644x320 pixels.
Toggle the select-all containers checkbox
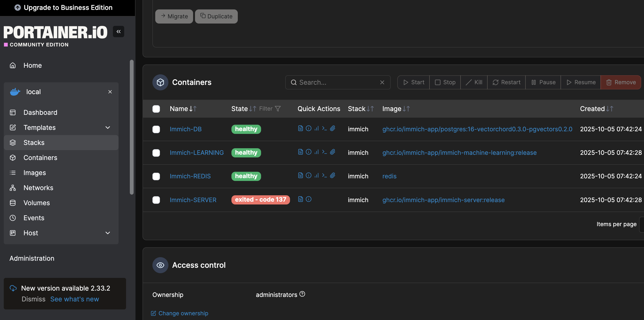(x=156, y=109)
